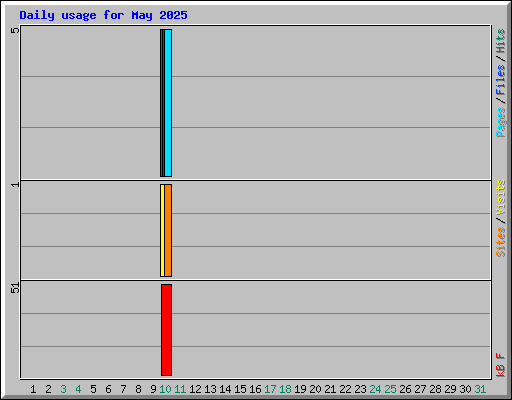Click day 24 on the x-axis

(375, 389)
